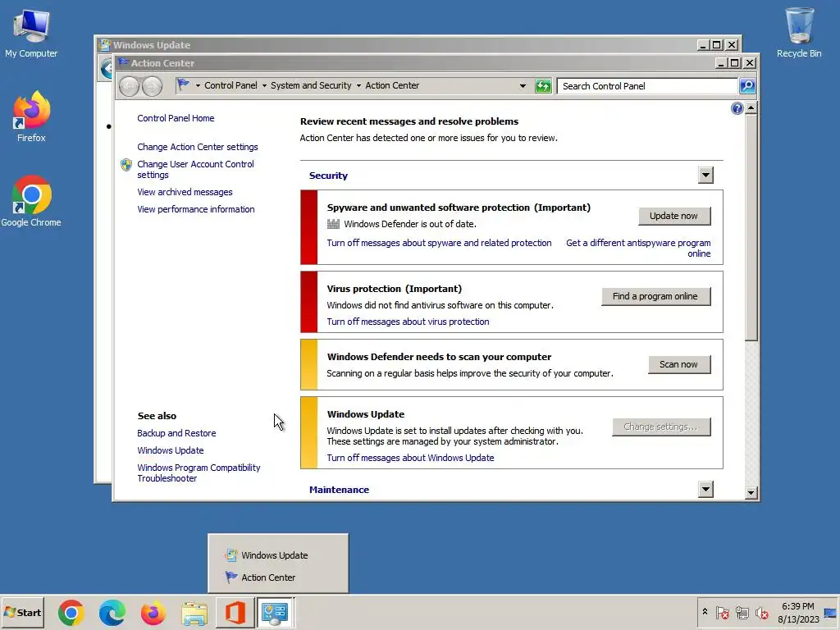Click Control Panel breadcrumb
Screen dimensions: 840x630
[x=231, y=85]
